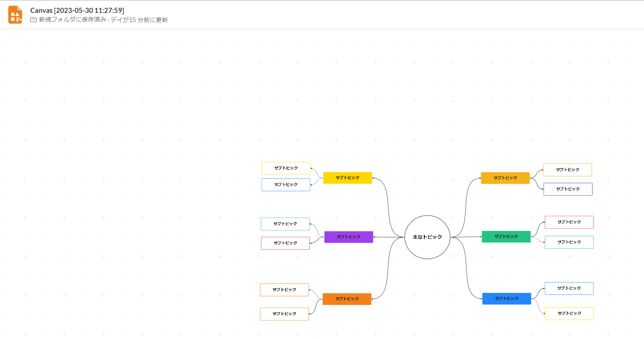The height and width of the screenshot is (339, 644).
Task: Select the amber filled サブトピック node at top right
Action: coord(505,178)
